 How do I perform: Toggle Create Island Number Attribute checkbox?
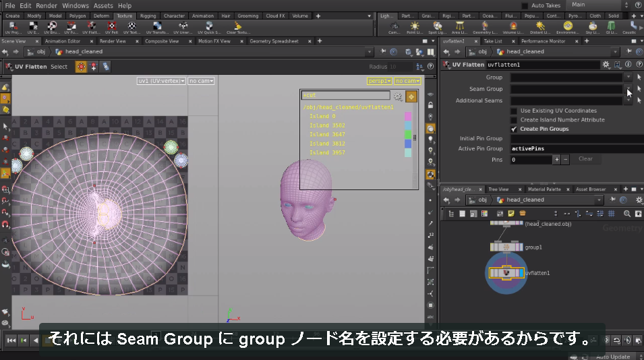pyautogui.click(x=514, y=120)
